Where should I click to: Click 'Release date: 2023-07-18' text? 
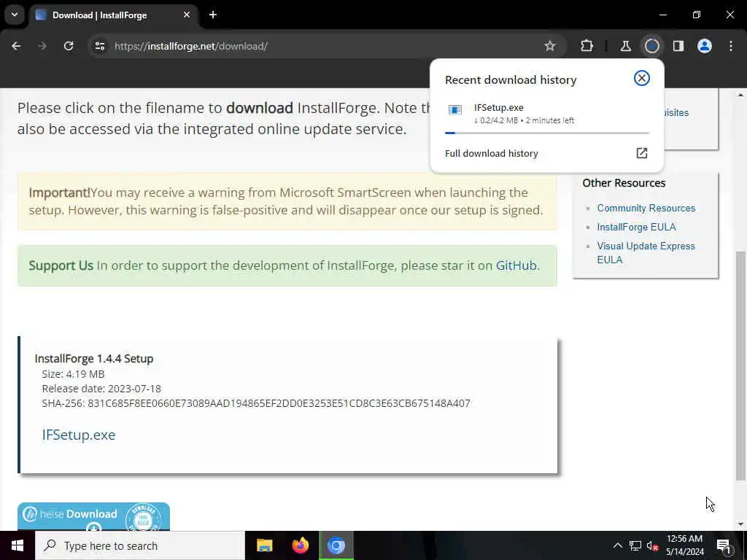point(101,389)
